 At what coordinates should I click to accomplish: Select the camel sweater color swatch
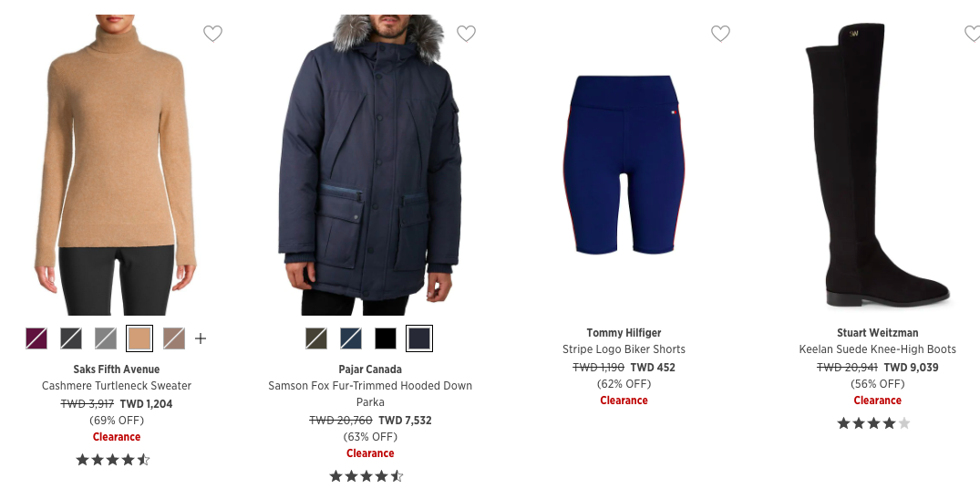click(x=139, y=338)
